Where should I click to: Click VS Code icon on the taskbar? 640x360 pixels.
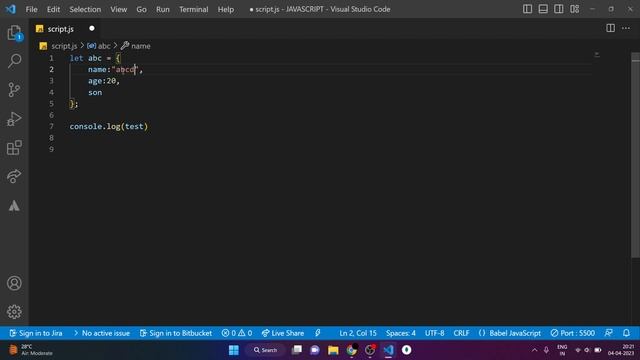coord(388,350)
